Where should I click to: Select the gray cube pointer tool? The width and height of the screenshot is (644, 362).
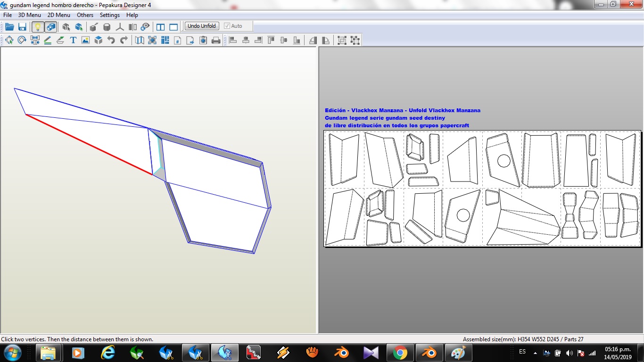click(66, 27)
